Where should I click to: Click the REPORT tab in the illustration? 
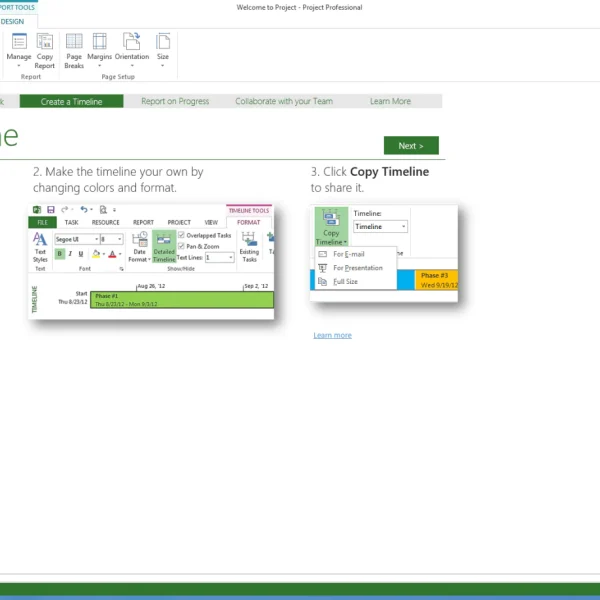pyautogui.click(x=143, y=222)
